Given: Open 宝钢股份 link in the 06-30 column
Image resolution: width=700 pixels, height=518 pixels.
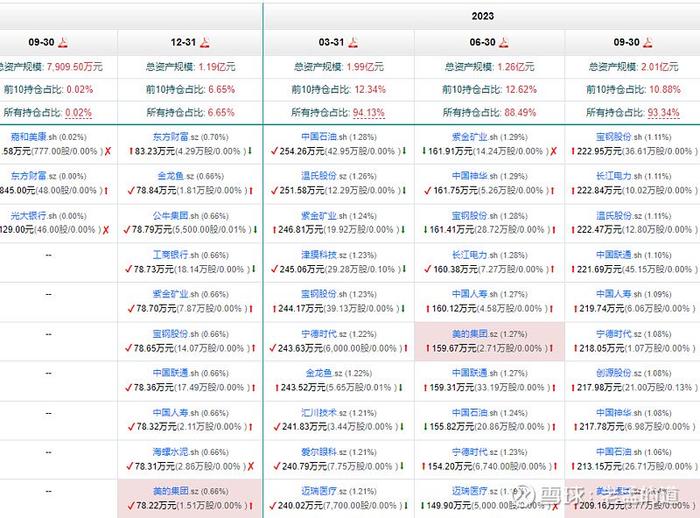Looking at the screenshot, I should (x=470, y=216).
